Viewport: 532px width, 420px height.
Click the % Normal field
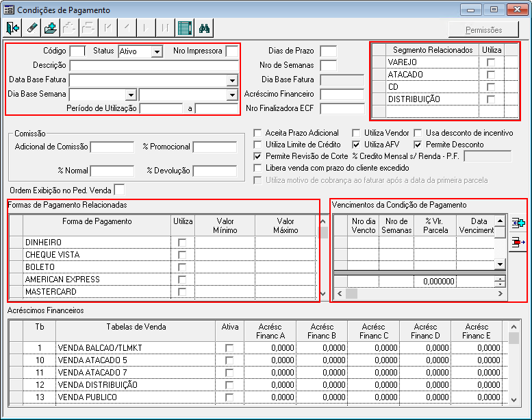(x=112, y=171)
